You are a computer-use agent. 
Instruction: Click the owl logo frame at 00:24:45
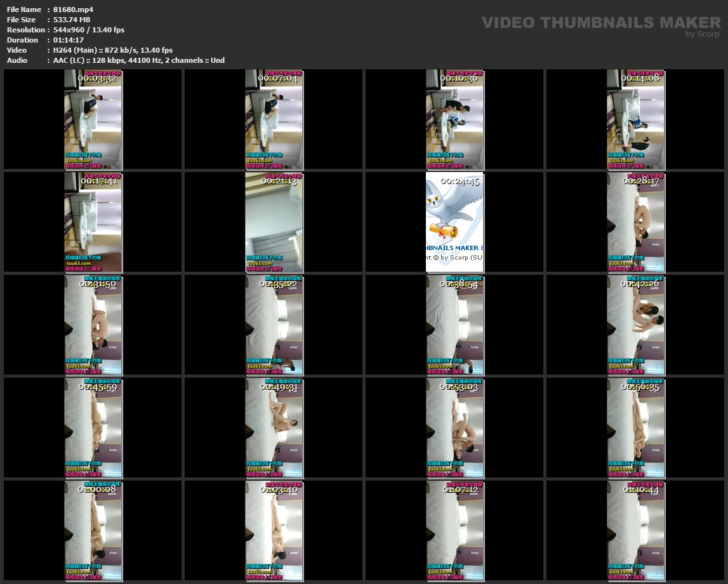(454, 222)
